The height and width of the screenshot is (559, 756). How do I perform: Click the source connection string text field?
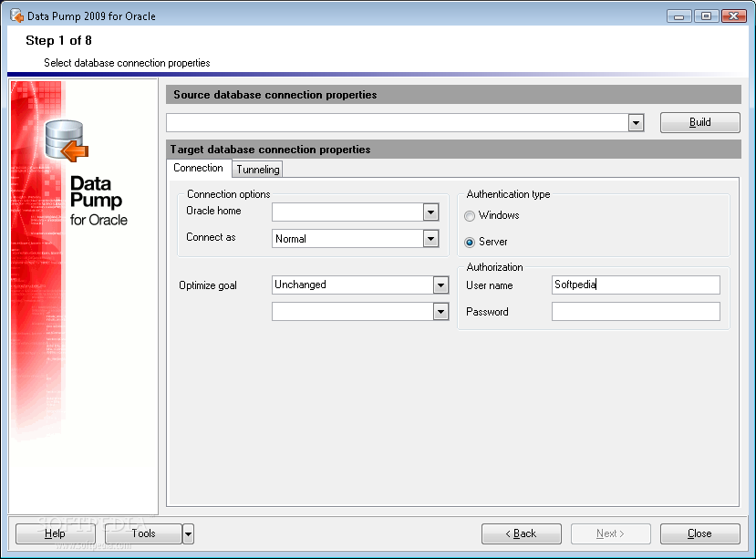(x=398, y=123)
